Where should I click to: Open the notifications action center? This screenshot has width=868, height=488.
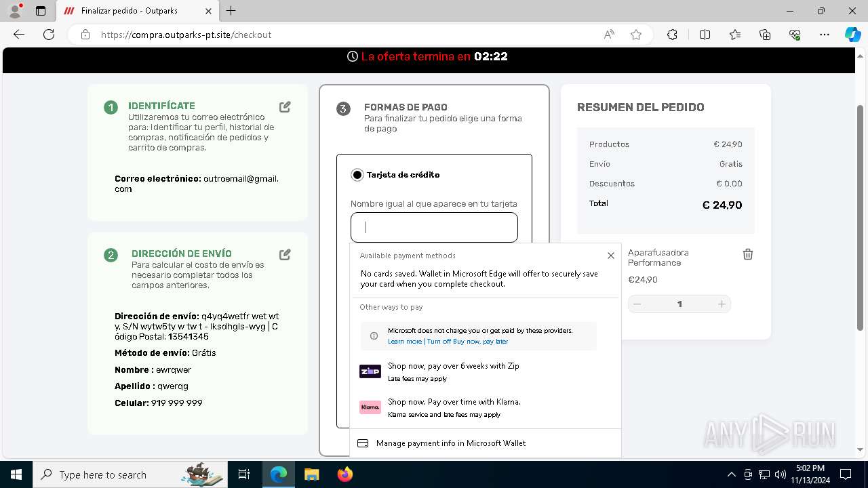click(846, 474)
